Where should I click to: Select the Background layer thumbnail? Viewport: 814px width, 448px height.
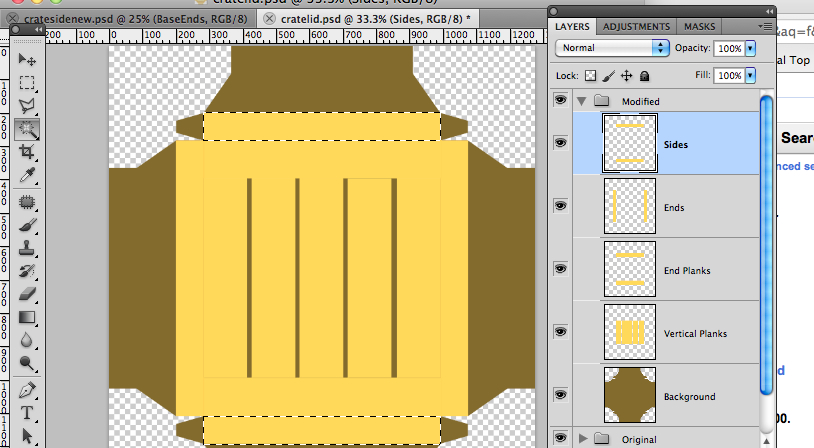(x=630, y=395)
